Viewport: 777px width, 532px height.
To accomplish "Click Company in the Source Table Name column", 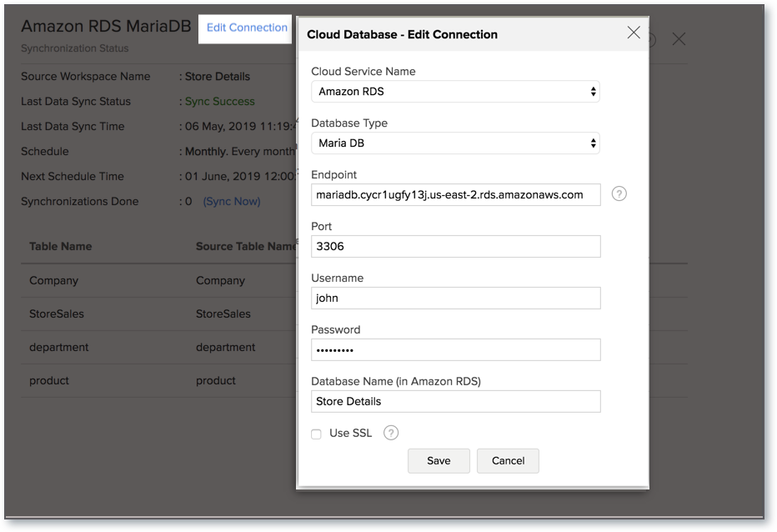I will [221, 281].
